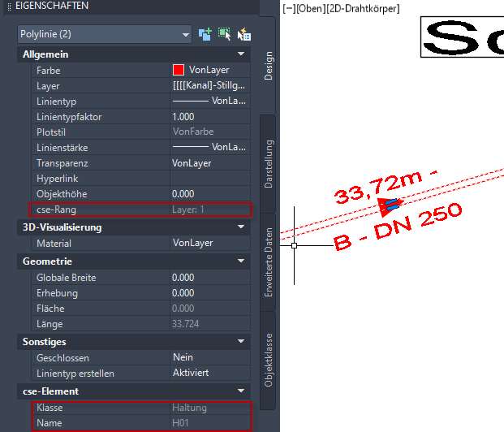Click the Select Objects icon
This screenshot has width=504, height=432.
224,34
